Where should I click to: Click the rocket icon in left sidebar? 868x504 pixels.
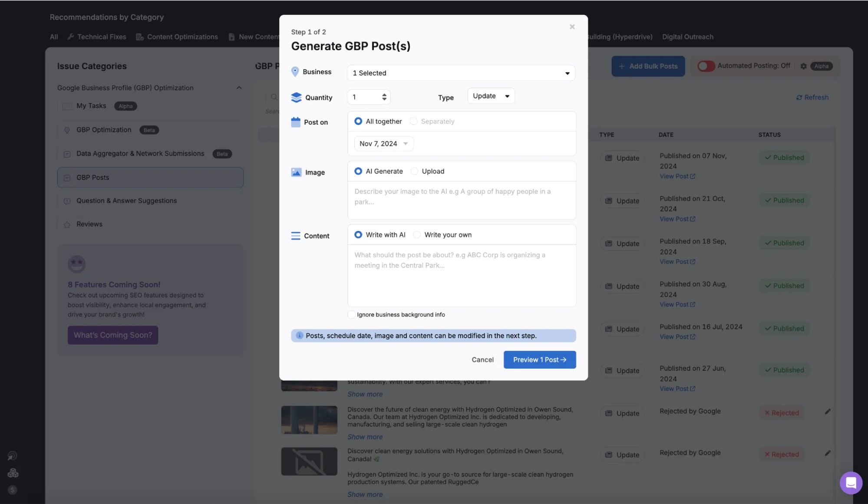pos(12,456)
